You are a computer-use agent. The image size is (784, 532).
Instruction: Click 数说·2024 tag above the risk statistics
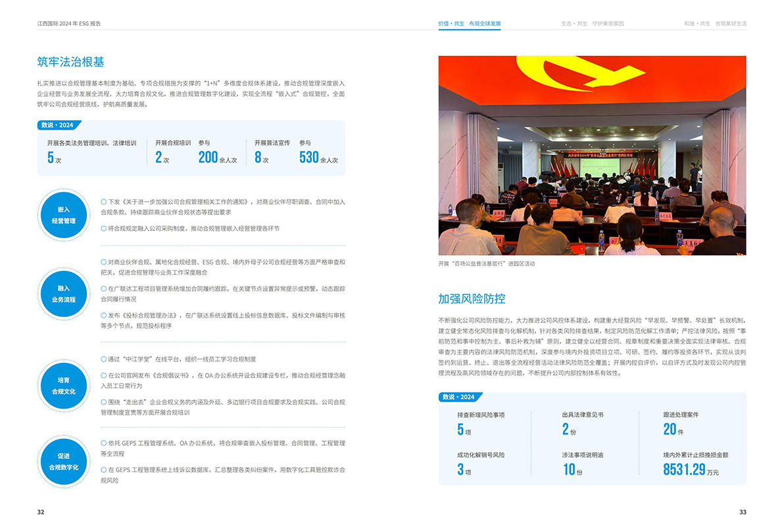tap(459, 397)
